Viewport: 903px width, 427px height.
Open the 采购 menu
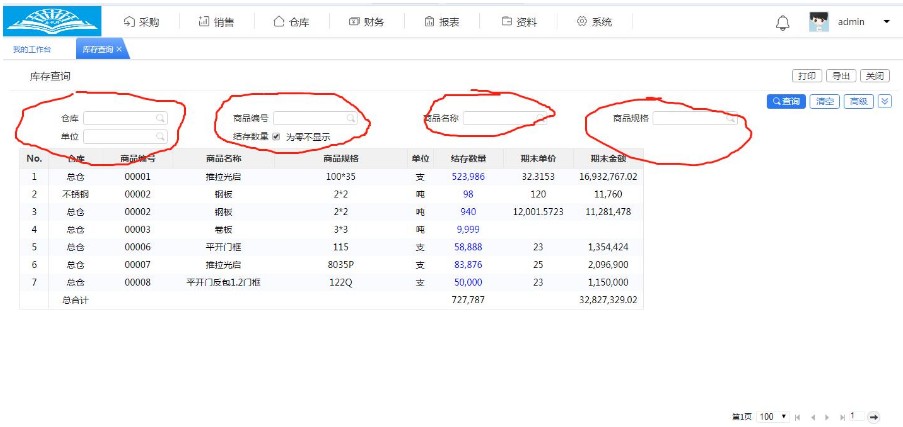pos(141,21)
